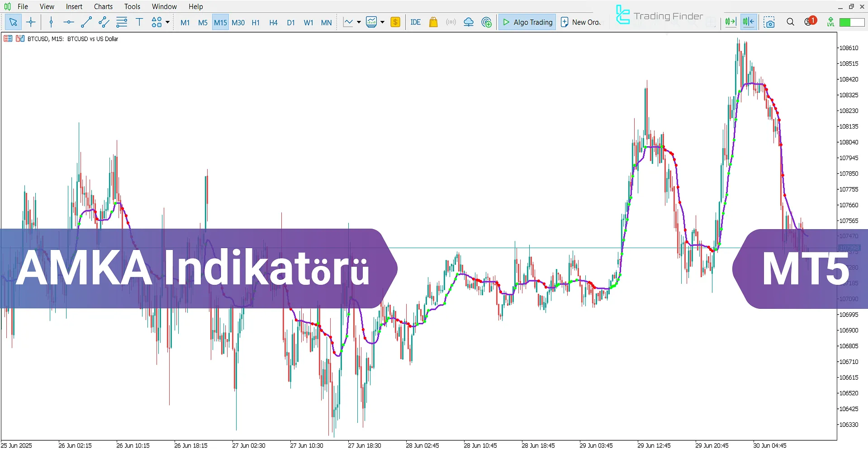The width and height of the screenshot is (868, 451).
Task: Switch chart to MN timeframe
Action: point(326,23)
